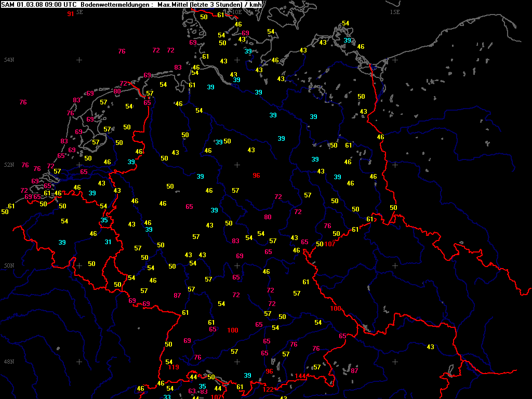Select the 10E longitude label
Viewport: 532px width, 399px height.
236,11
